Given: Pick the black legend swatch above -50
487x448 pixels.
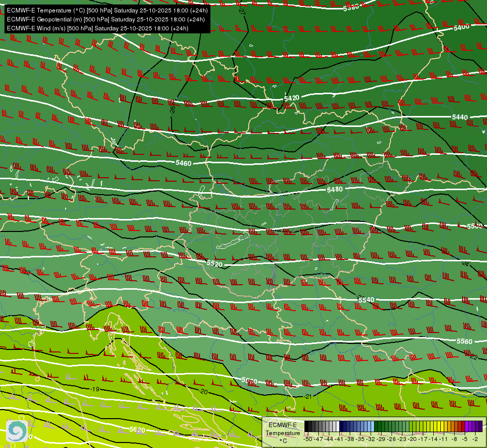Looking at the screenshot, I should 306,426.
